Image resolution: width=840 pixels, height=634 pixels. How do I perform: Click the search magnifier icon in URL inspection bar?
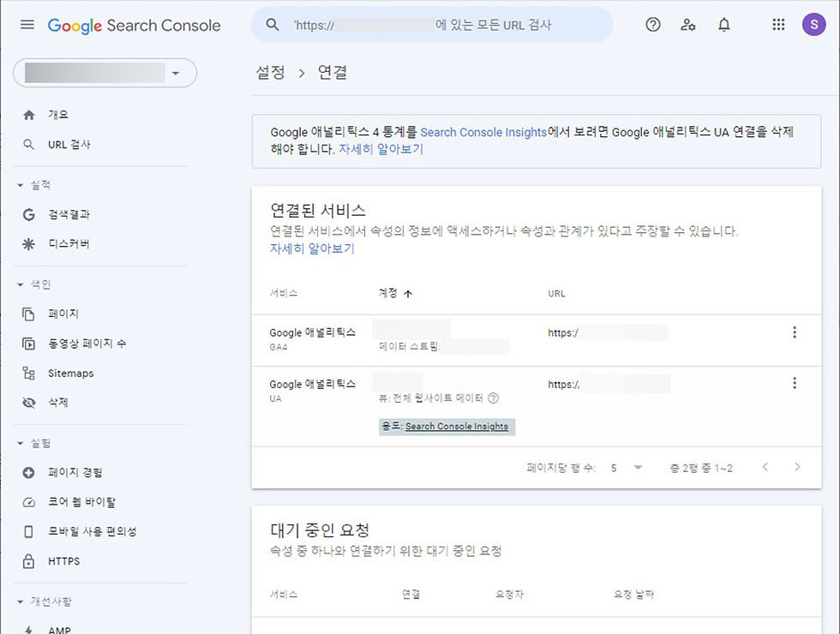pyautogui.click(x=273, y=25)
